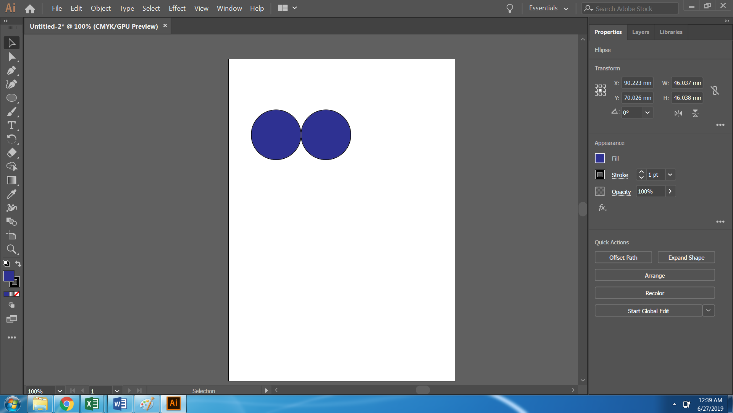Click the Home icon in top bar
The height and width of the screenshot is (413, 733).
tap(30, 8)
